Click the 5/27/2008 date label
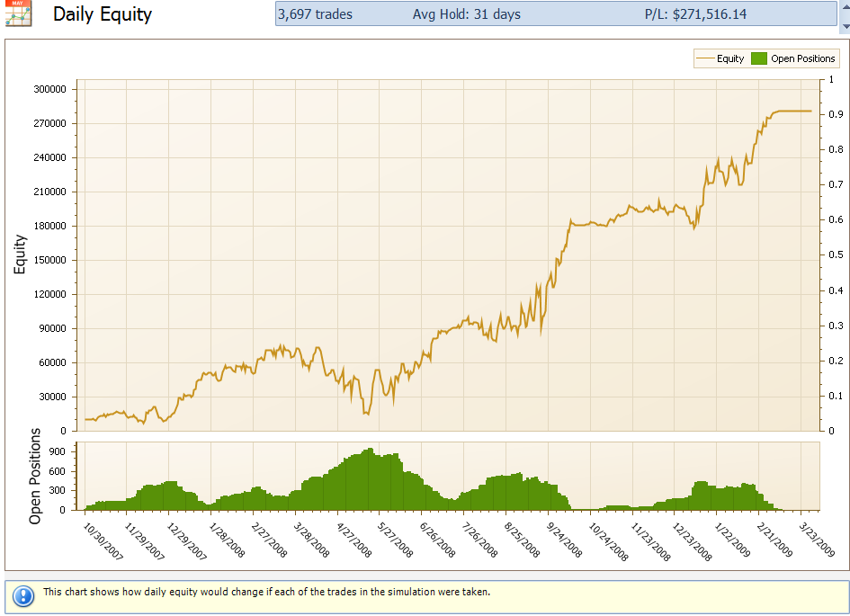Viewport: 850px width, 616px height. point(396,540)
